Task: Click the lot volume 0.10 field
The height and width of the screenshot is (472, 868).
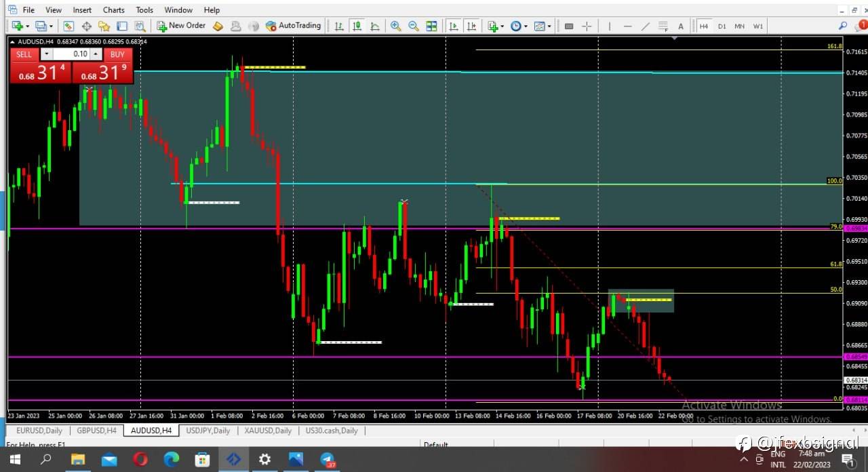Action: (71, 54)
